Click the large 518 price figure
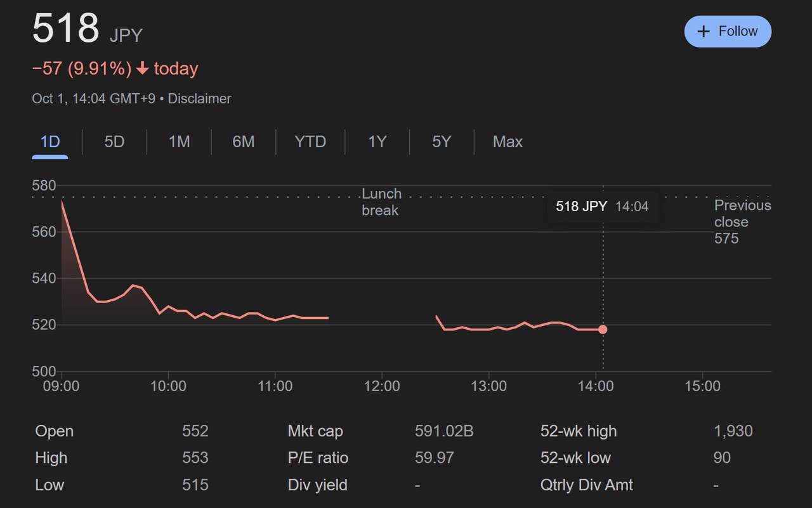Screen dimensions: 812x508 66,29
